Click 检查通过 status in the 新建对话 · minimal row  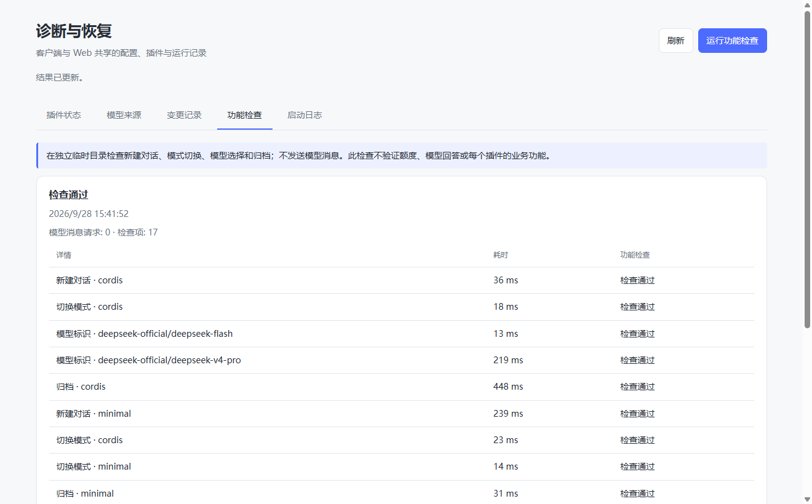[637, 414]
